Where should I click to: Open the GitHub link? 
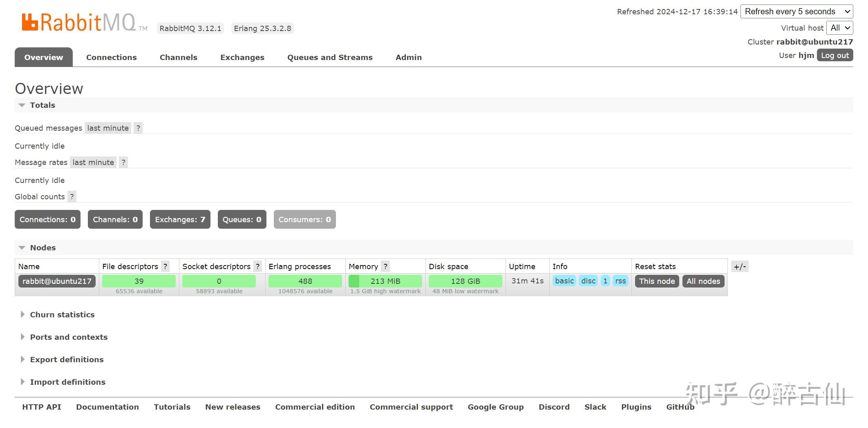coord(680,407)
